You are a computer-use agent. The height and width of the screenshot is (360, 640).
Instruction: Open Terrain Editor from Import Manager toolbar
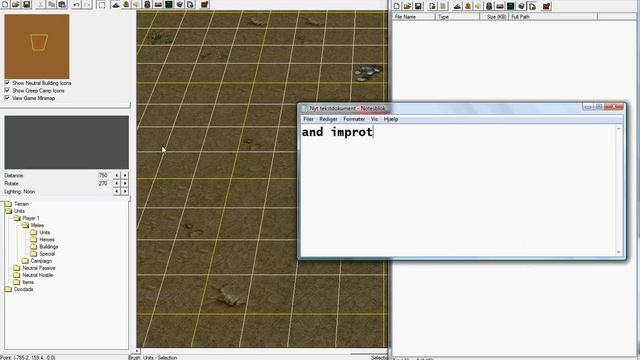point(457,6)
